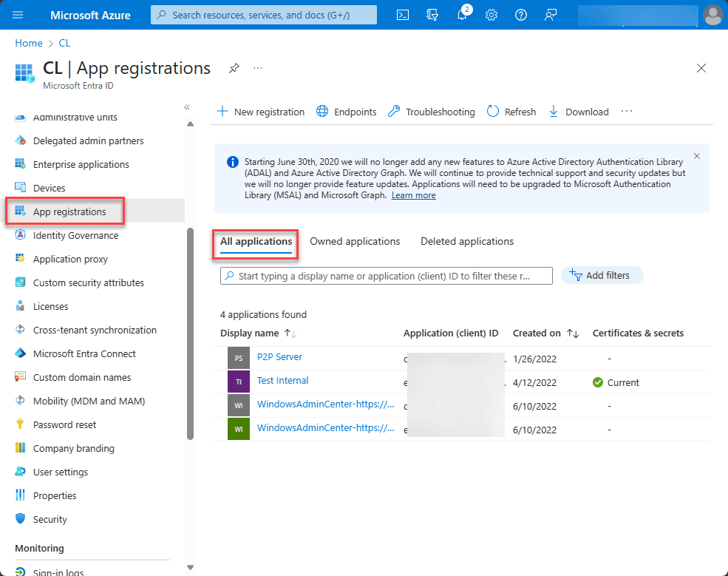Refresh the applications list

click(x=511, y=112)
